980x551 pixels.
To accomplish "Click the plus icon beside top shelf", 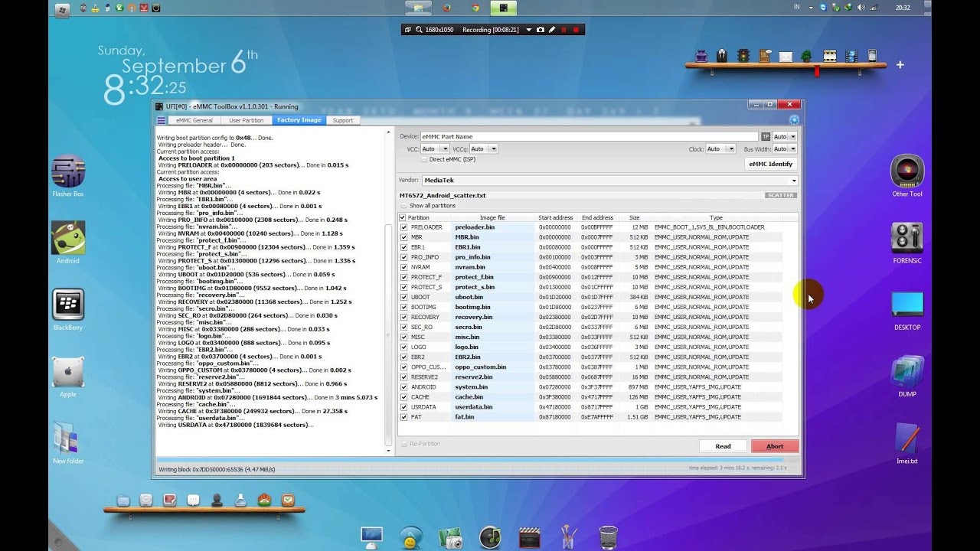I will [x=900, y=65].
